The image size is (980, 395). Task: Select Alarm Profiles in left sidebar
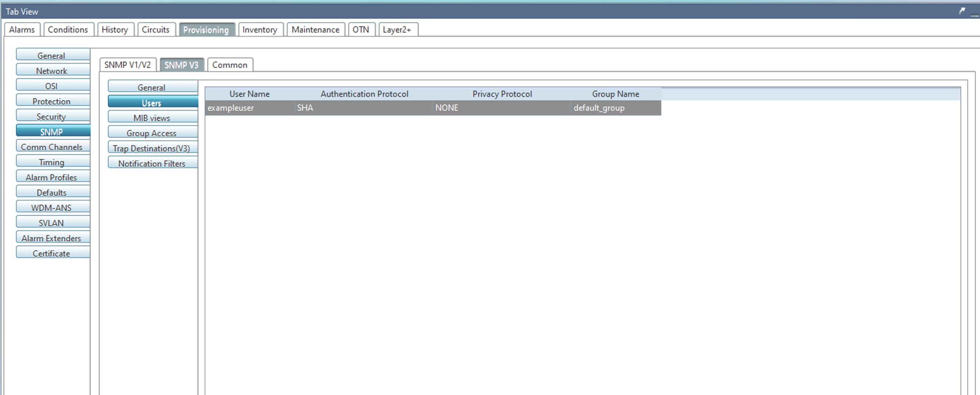52,177
